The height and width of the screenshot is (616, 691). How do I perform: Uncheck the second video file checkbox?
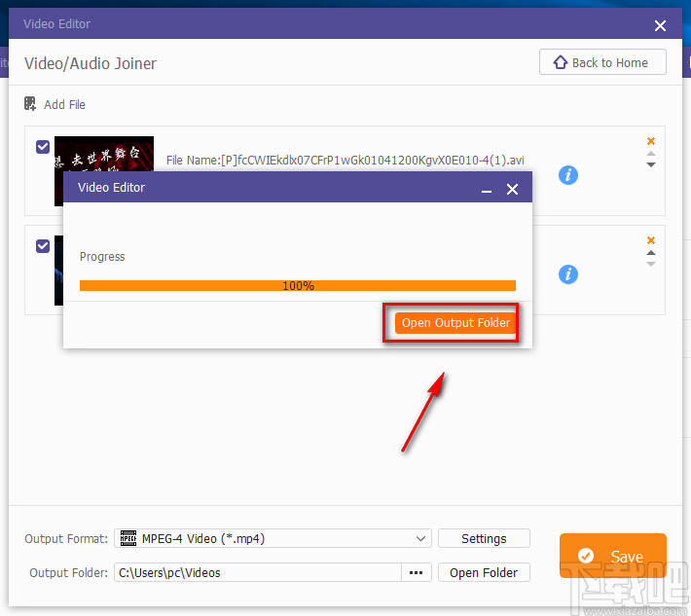tap(43, 246)
